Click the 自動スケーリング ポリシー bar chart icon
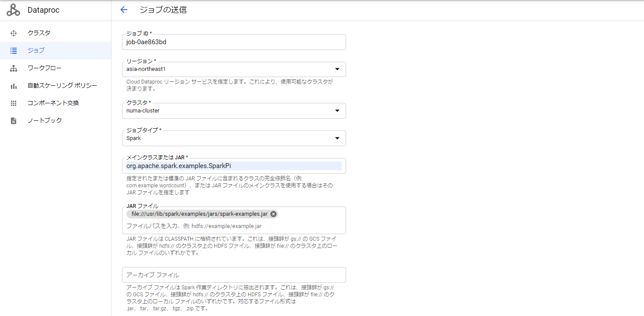 point(14,86)
